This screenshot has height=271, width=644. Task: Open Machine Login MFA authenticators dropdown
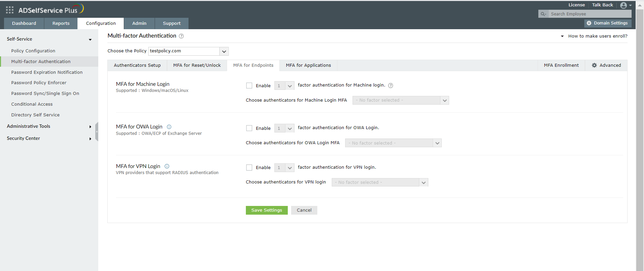[x=444, y=100]
